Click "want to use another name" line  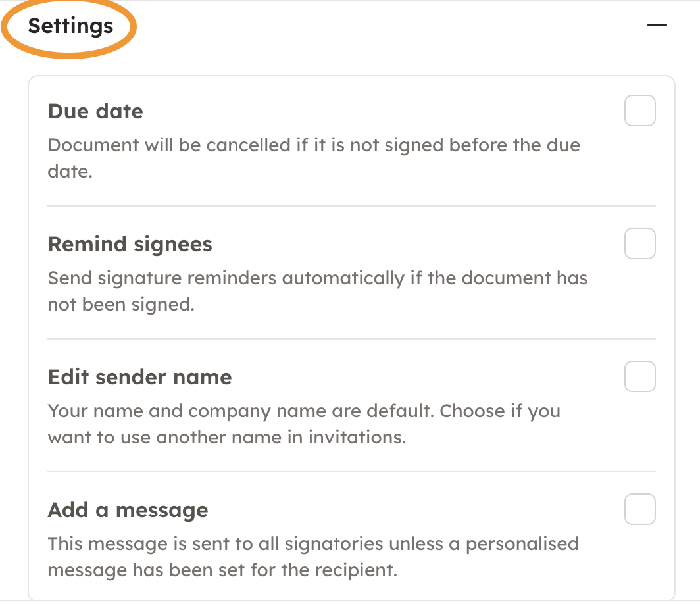(226, 437)
